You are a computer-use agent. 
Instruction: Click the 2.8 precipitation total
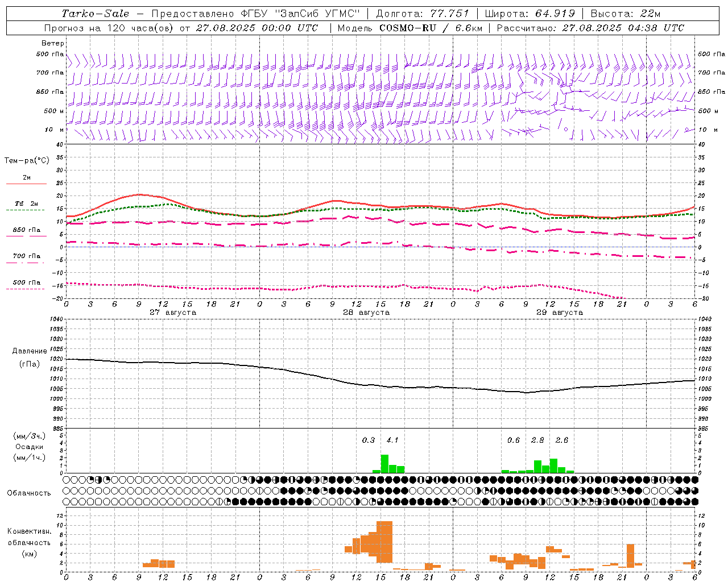pos(537,440)
